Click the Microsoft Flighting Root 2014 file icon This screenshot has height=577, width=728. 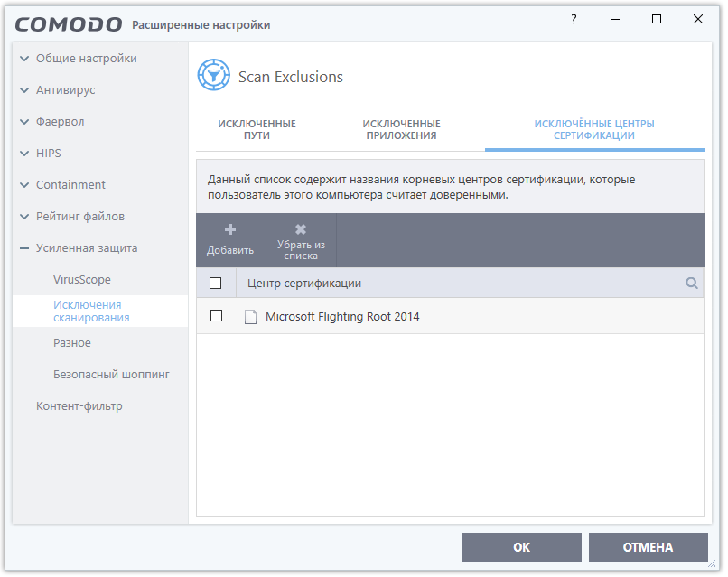(x=251, y=317)
